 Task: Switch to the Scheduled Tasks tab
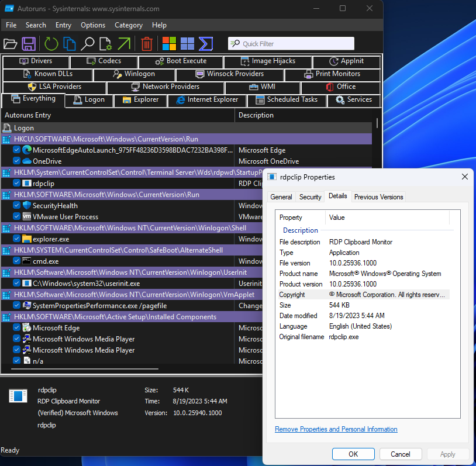click(287, 100)
